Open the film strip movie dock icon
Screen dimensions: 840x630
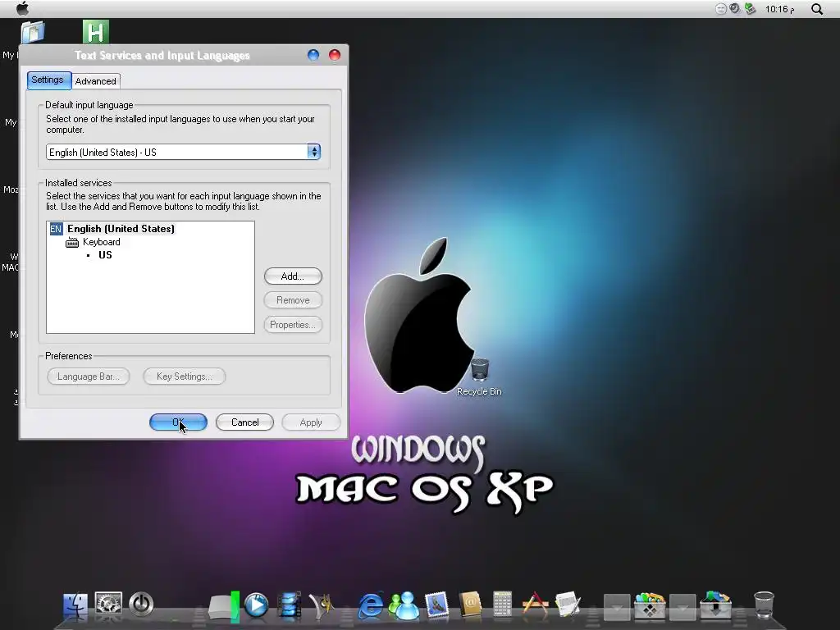coord(290,605)
